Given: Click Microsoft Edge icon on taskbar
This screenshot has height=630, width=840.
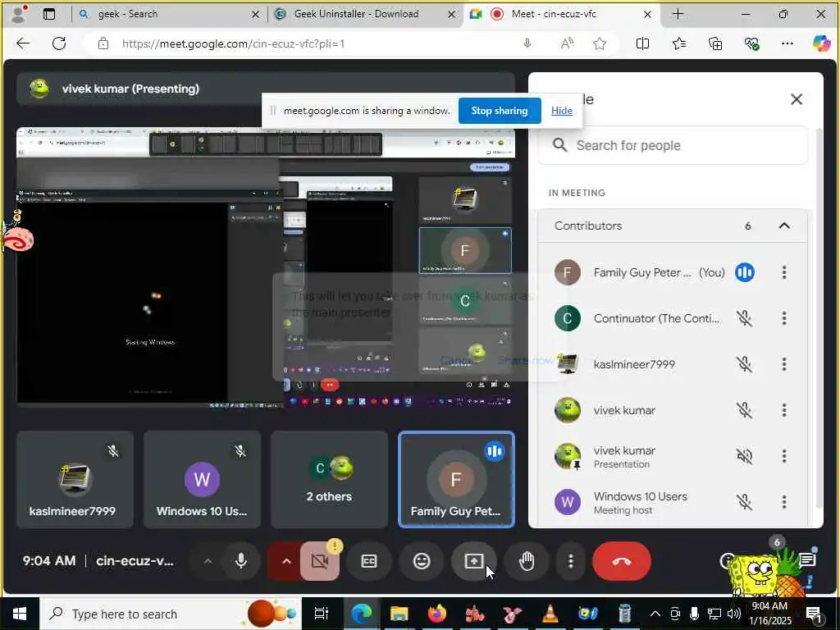Looking at the screenshot, I should (x=361, y=614).
